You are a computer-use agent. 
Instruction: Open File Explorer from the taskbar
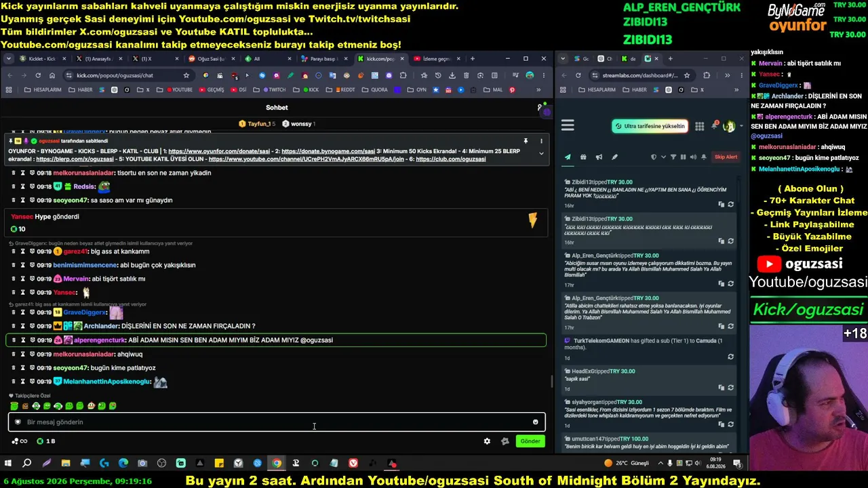click(x=66, y=464)
